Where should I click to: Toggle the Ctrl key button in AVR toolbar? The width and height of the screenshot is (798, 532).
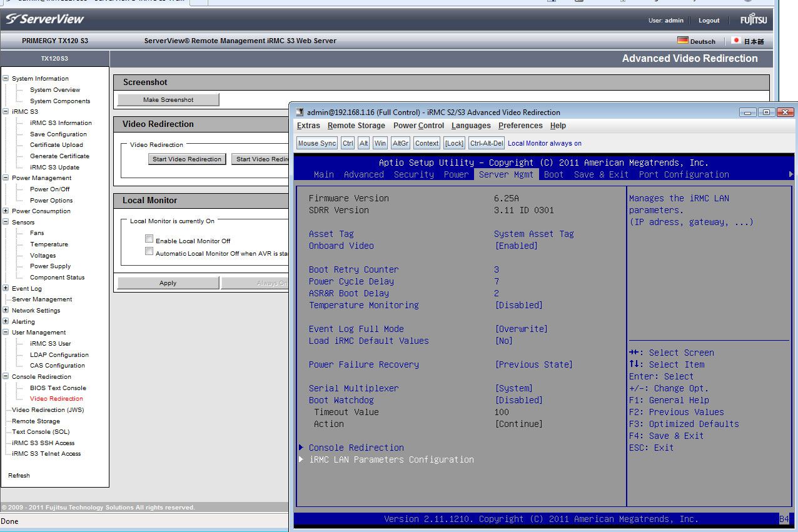coord(348,143)
